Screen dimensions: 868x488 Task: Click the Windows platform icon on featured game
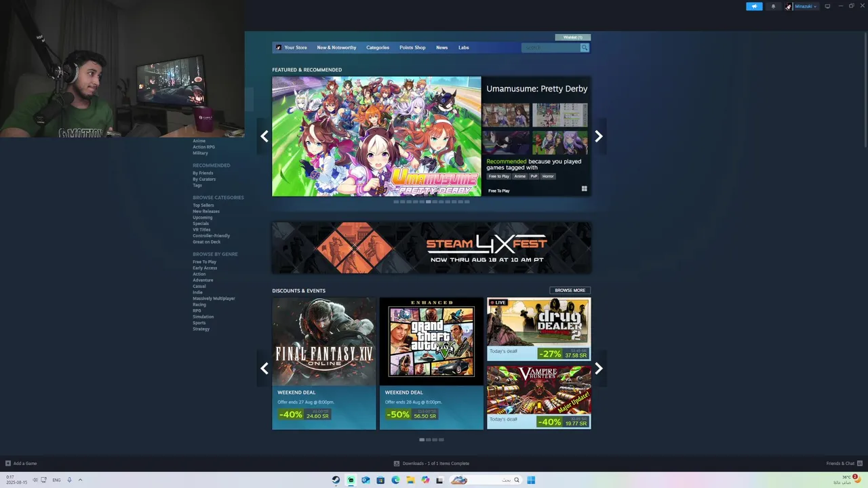[x=584, y=189]
